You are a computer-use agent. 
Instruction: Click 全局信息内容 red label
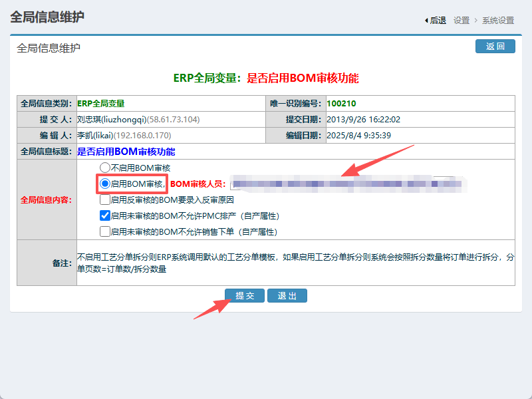pyautogui.click(x=46, y=200)
